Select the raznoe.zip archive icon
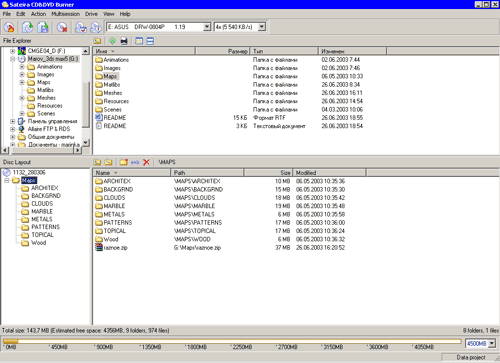This screenshot has height=363, width=500. 99,247
